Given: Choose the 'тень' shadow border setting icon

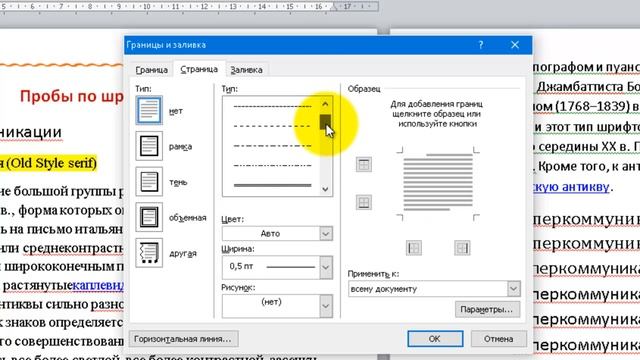Looking at the screenshot, I should point(149,181).
